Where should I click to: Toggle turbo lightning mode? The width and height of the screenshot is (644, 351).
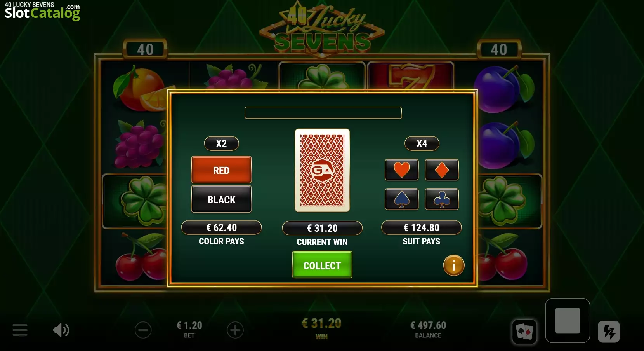coord(609,332)
